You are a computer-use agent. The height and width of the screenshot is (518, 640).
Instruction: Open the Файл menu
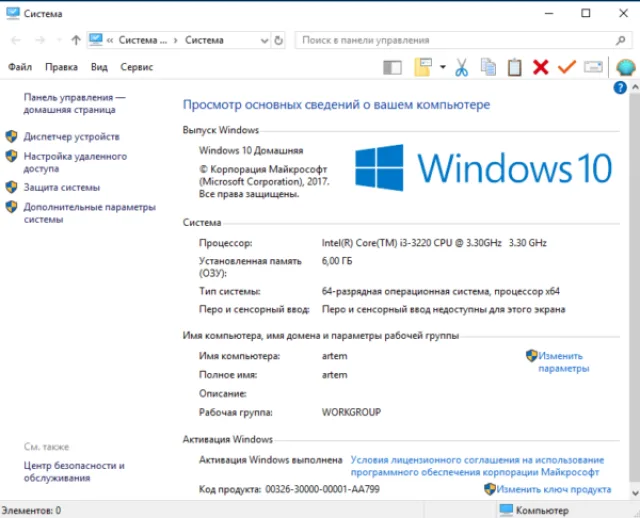coord(20,67)
